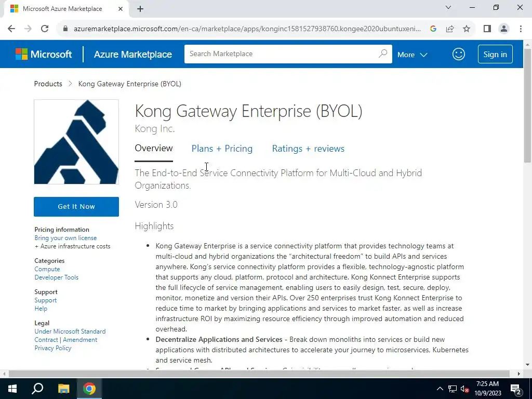Open Windows taskbar search

[x=37, y=389]
